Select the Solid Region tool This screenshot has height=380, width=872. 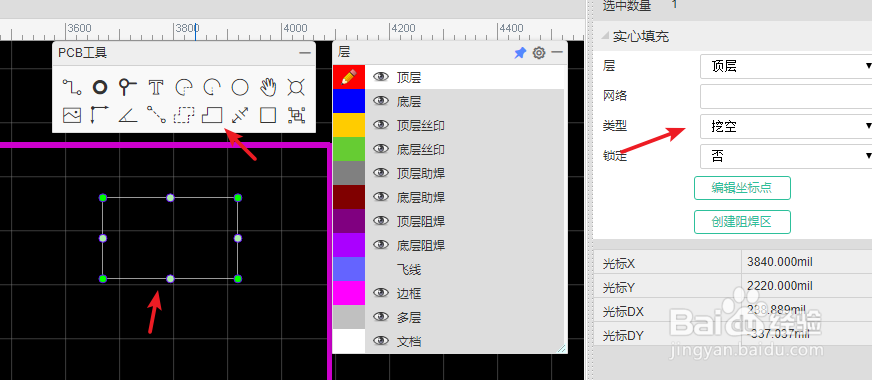coord(212,115)
